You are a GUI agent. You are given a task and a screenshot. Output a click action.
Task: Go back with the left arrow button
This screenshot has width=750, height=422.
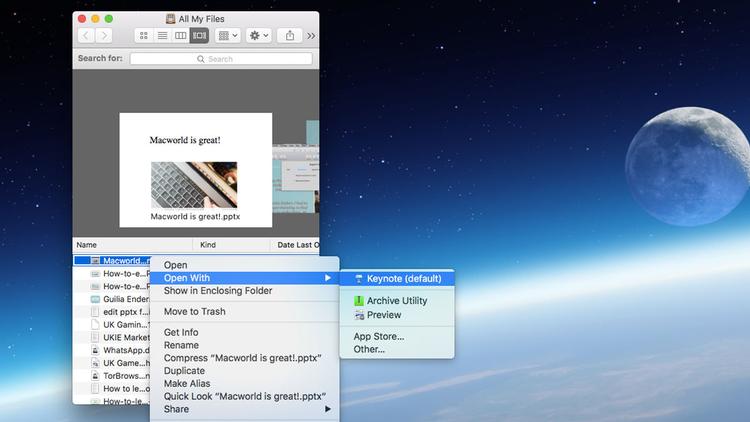tap(86, 35)
